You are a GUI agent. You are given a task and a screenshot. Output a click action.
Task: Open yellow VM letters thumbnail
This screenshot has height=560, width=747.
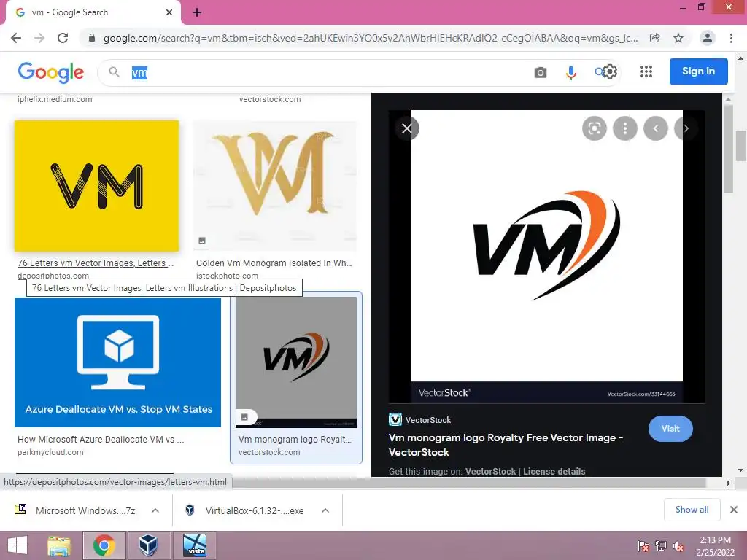point(97,186)
